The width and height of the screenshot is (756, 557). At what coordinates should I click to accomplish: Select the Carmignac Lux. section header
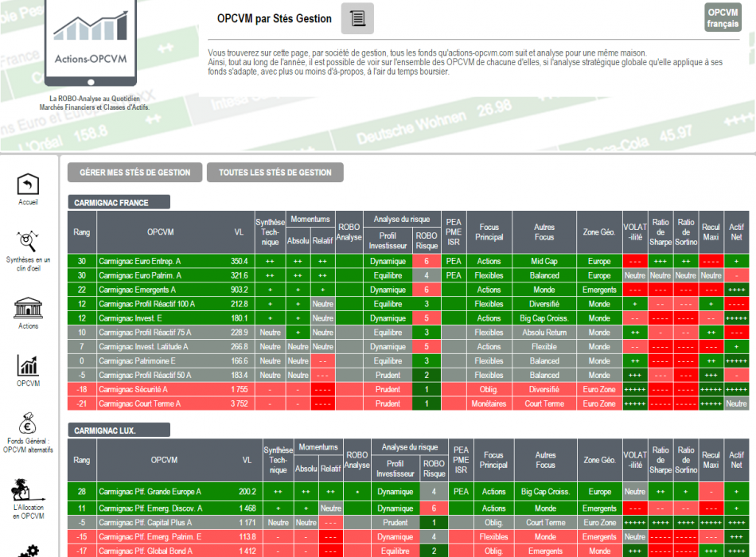[119, 430]
